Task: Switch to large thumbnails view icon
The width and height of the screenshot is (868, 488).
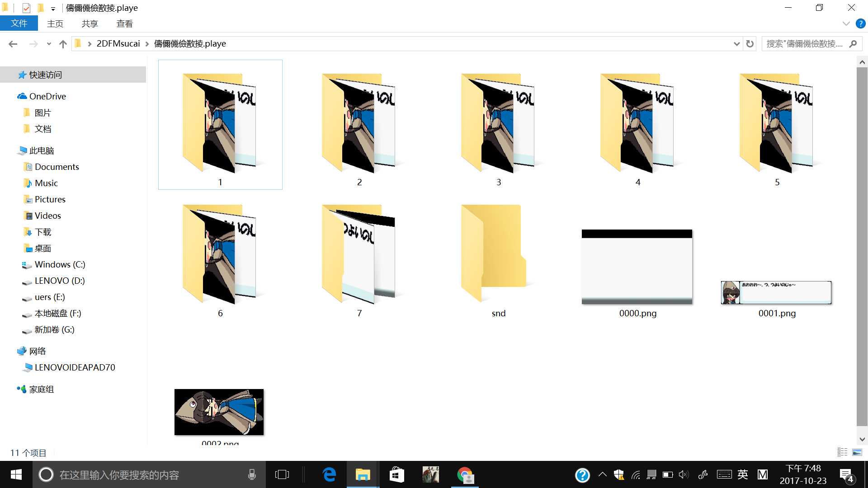Action: (x=857, y=452)
